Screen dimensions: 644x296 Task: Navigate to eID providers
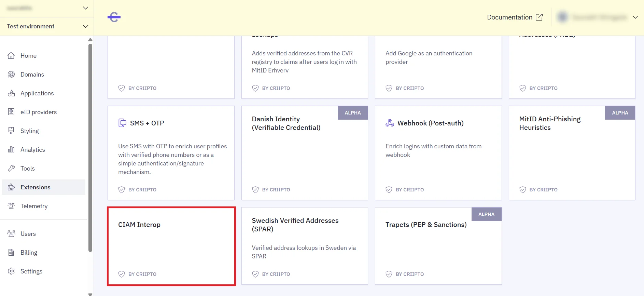tap(44, 112)
